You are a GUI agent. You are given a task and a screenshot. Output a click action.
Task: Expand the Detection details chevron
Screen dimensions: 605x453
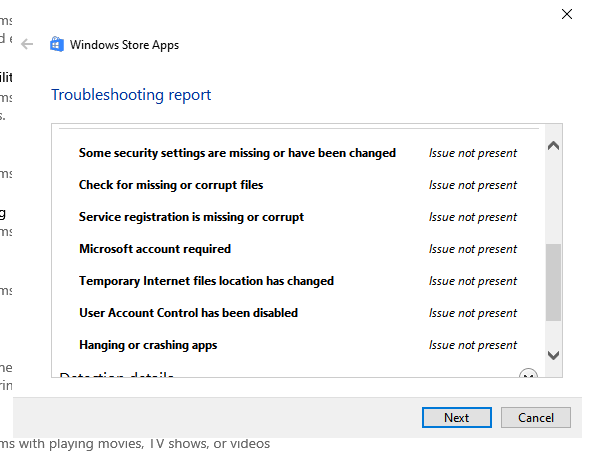pyautogui.click(x=528, y=375)
